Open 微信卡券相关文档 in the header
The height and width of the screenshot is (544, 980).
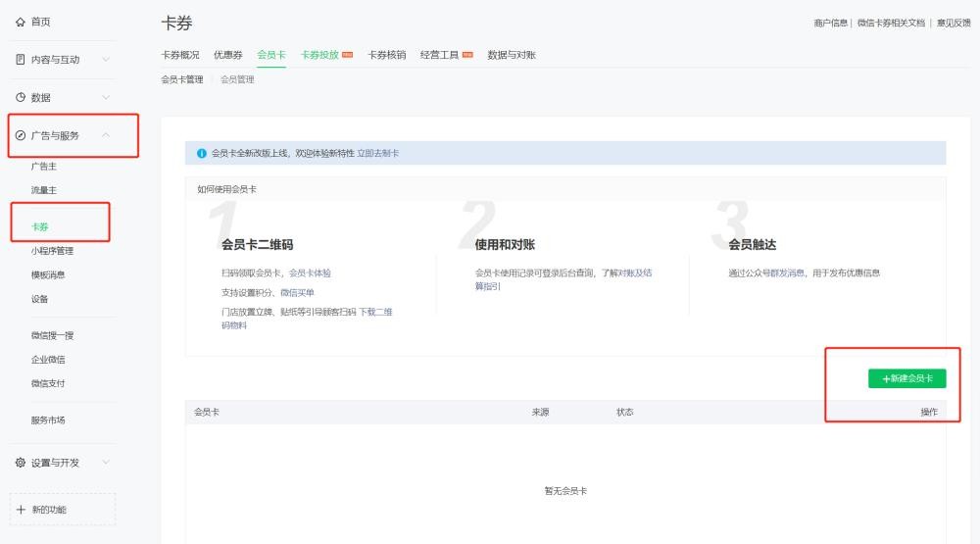pyautogui.click(x=891, y=23)
